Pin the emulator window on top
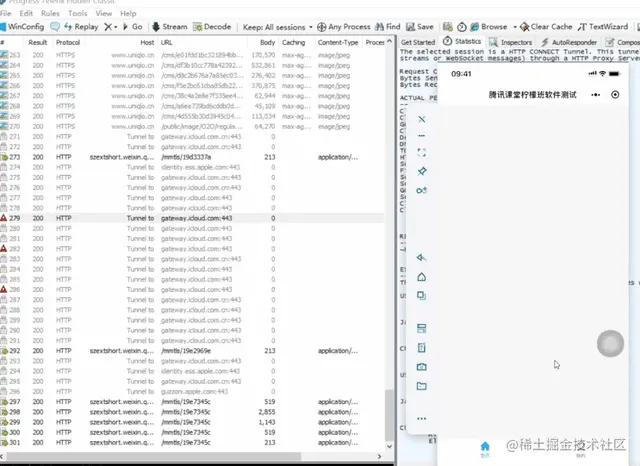 pyautogui.click(x=422, y=171)
